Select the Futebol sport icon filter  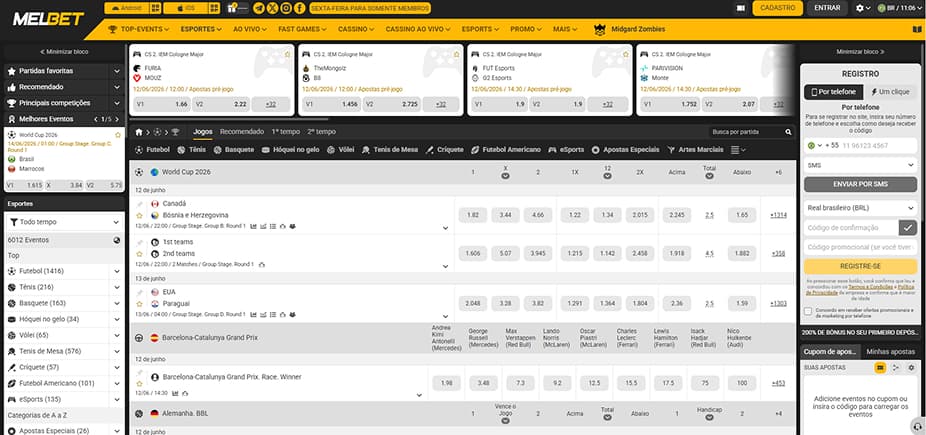click(152, 150)
